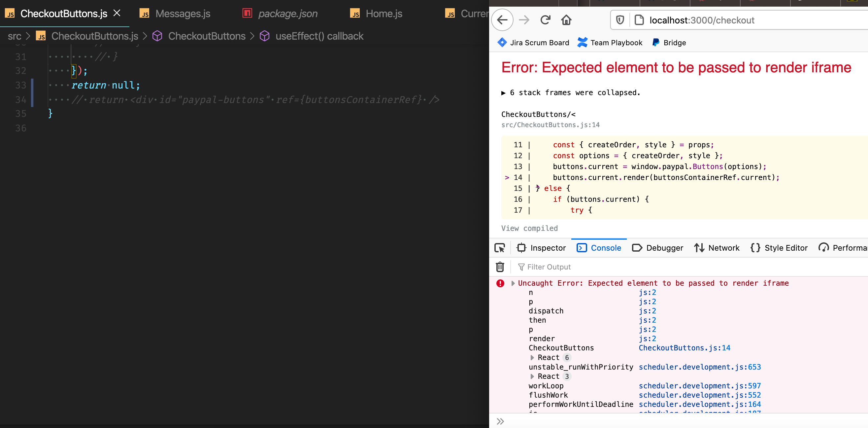
Task: Expand the React 6 frames group
Action: [532, 358]
